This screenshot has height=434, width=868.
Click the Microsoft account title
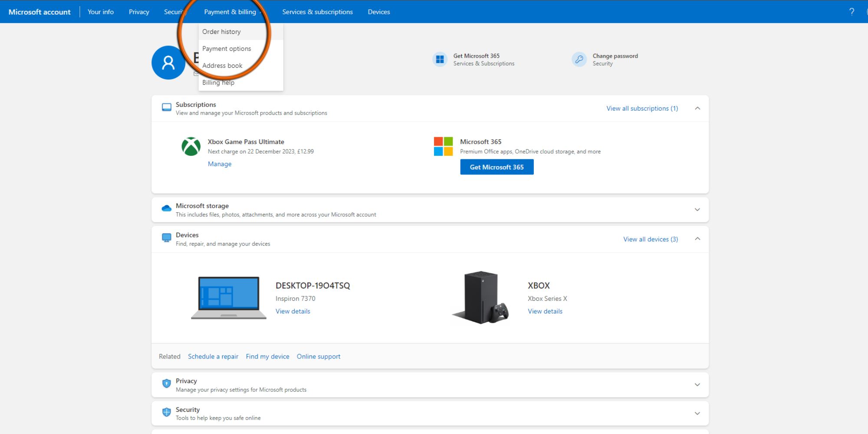pos(39,12)
